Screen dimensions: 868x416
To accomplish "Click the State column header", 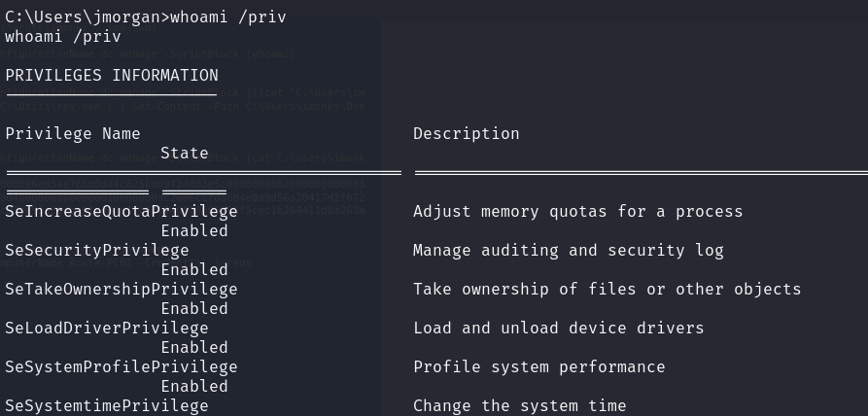I will coord(185,153).
